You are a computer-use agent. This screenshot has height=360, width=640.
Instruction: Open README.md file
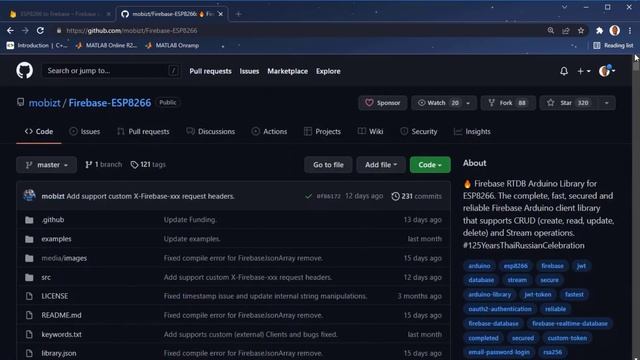tap(61, 315)
